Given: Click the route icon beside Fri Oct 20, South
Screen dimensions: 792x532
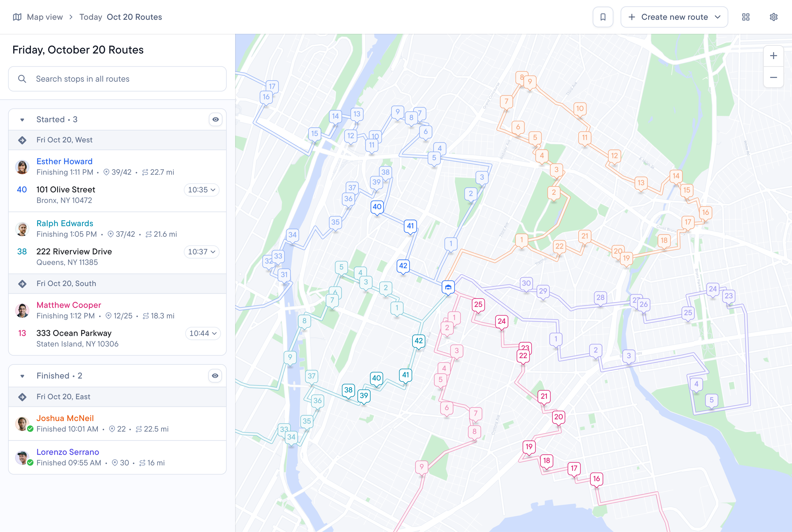Looking at the screenshot, I should pyautogui.click(x=22, y=284).
